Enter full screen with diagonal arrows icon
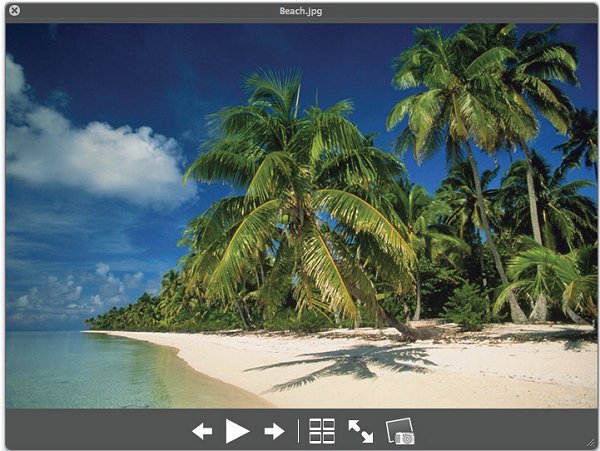This screenshot has width=600, height=451. click(x=360, y=431)
